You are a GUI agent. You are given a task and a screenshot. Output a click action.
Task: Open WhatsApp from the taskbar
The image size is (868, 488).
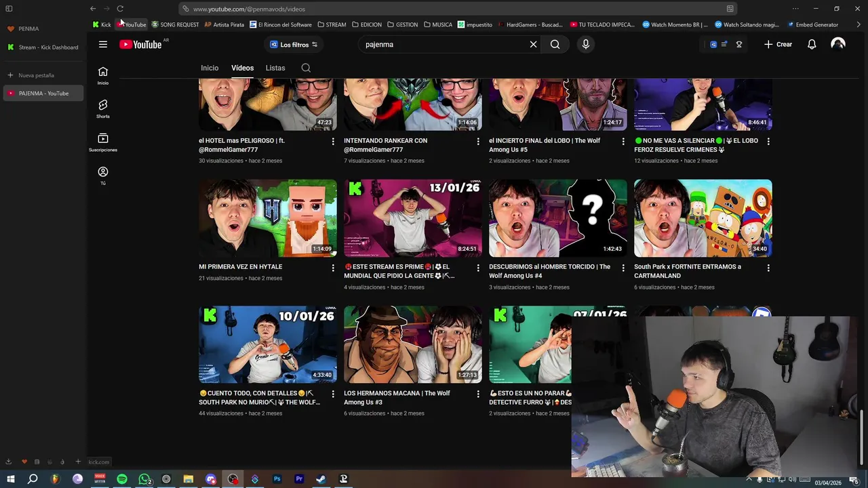(144, 479)
